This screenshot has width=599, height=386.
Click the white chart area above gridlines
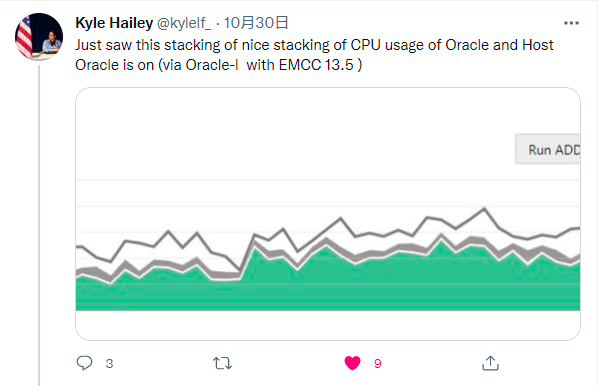290,134
